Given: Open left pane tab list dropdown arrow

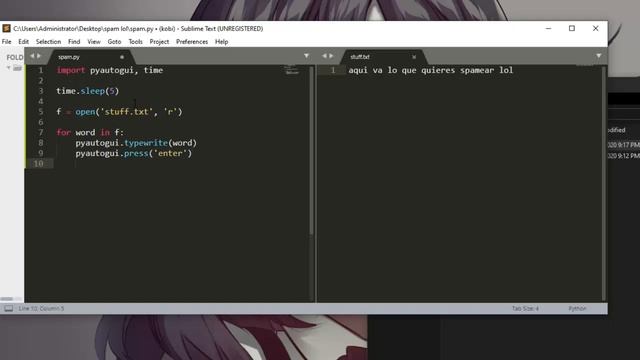Looking at the screenshot, I should (x=306, y=56).
